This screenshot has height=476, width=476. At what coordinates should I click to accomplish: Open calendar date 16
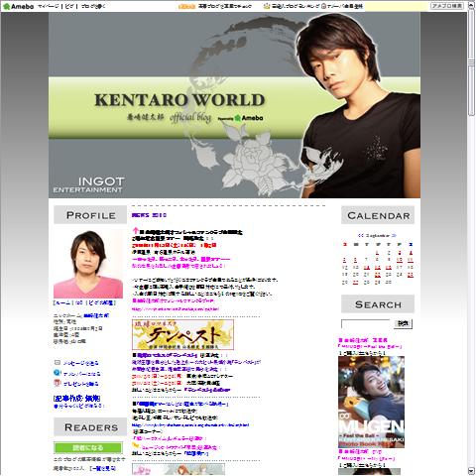[389, 268]
